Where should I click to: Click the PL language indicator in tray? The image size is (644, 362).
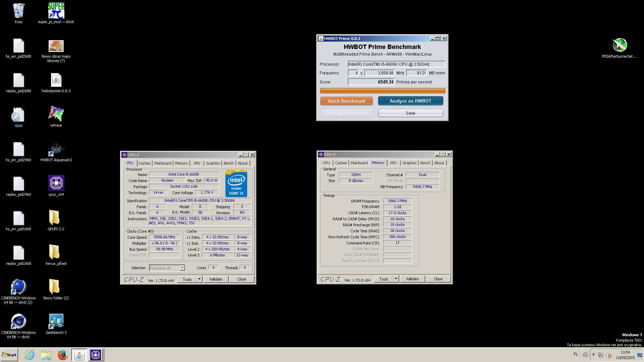pos(576,354)
